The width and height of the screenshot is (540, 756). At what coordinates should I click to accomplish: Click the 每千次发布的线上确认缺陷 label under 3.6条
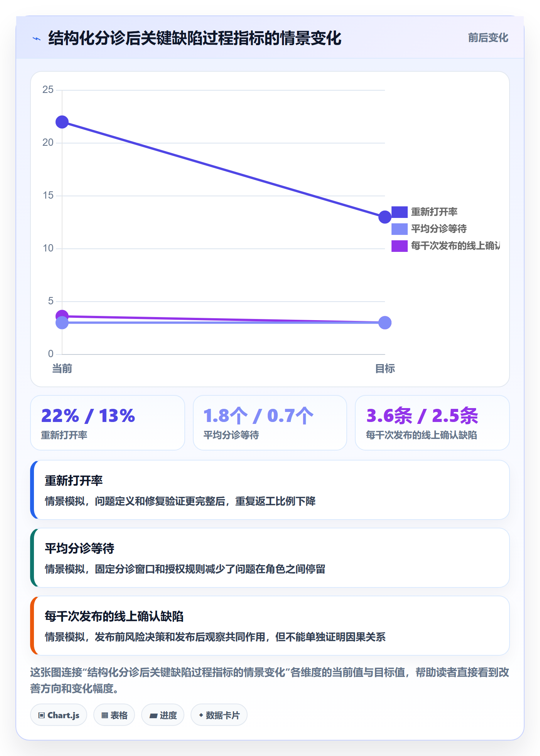(422, 435)
